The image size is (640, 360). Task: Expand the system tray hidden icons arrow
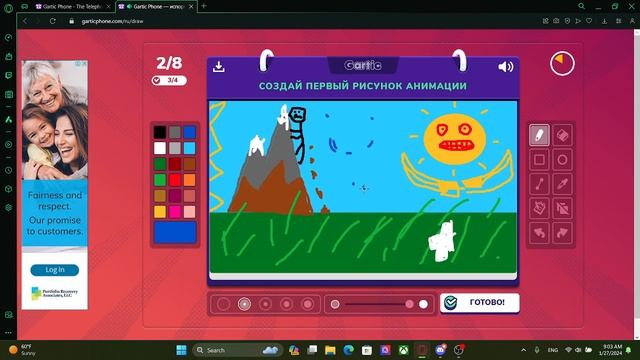[x=523, y=350]
